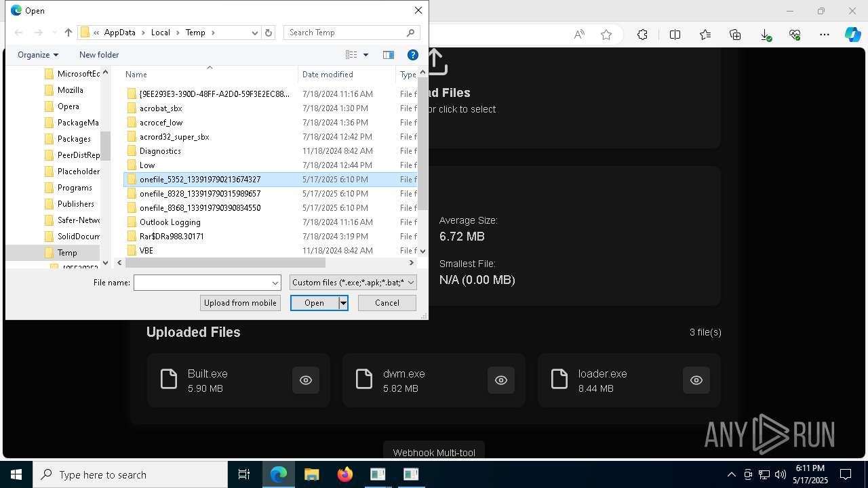Add page to favorites star icon
This screenshot has width=868, height=488.
pyautogui.click(x=606, y=35)
